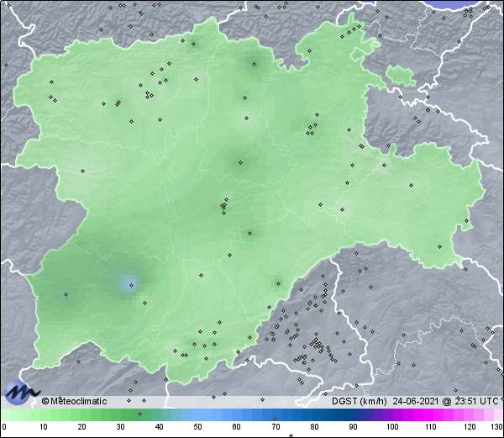Click scale label 70
The image size is (504, 438).
(276, 427)
